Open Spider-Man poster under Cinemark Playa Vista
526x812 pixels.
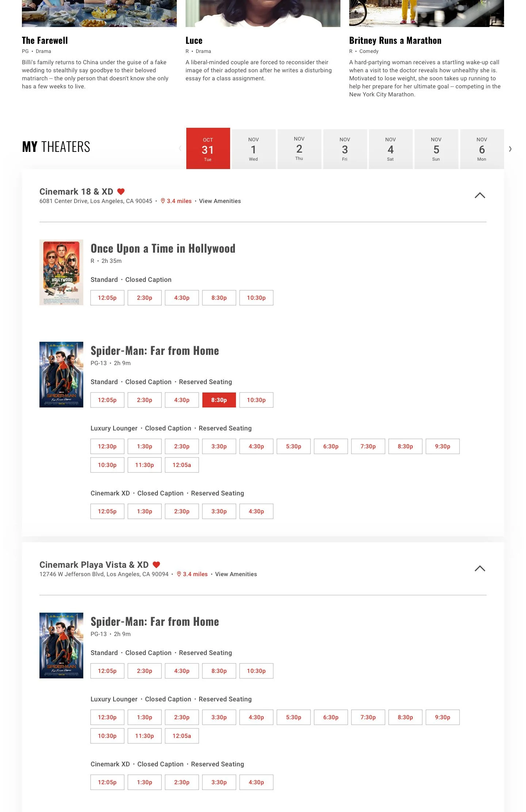click(x=61, y=646)
